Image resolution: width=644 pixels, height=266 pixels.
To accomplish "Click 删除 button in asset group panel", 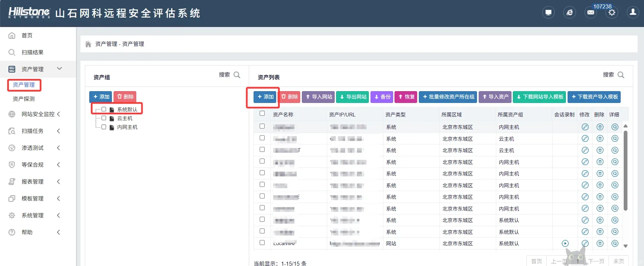I will tap(125, 97).
